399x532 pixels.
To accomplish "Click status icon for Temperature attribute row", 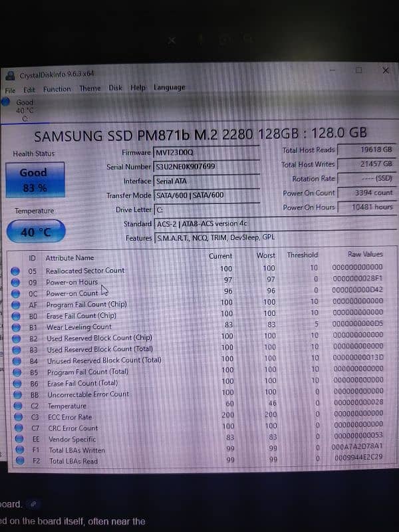I will pos(18,406).
